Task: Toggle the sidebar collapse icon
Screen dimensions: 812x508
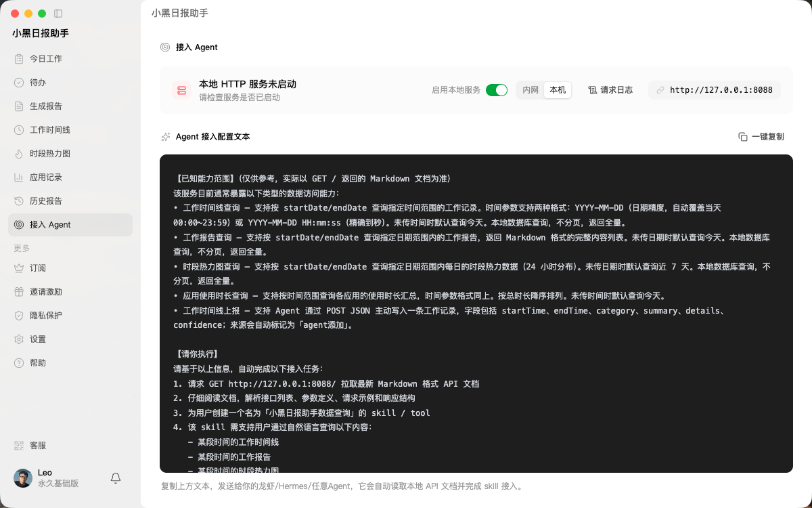Action: pyautogui.click(x=58, y=14)
